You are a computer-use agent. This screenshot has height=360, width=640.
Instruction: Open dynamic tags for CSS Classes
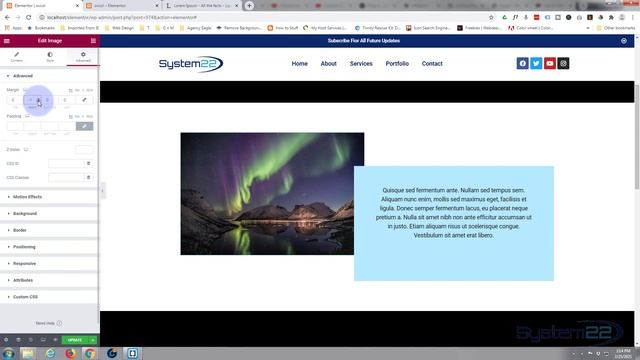(89, 178)
